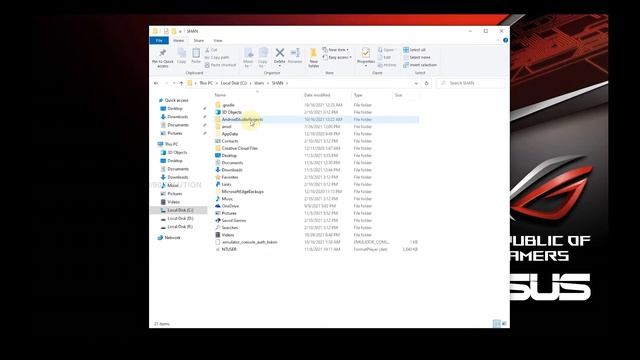The image size is (640, 360).
Task: Select the AppData folder
Action: 229,134
